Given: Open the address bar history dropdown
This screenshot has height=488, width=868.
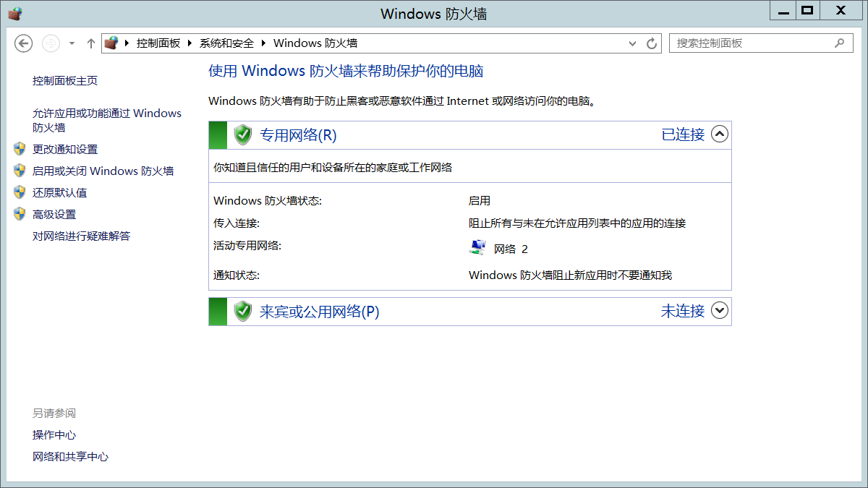Looking at the screenshot, I should (x=632, y=43).
